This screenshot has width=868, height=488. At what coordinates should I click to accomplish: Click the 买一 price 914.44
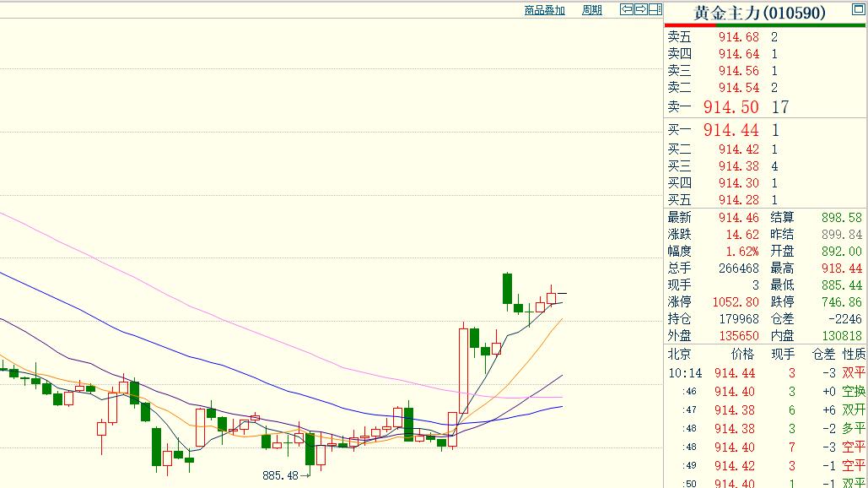tap(731, 130)
